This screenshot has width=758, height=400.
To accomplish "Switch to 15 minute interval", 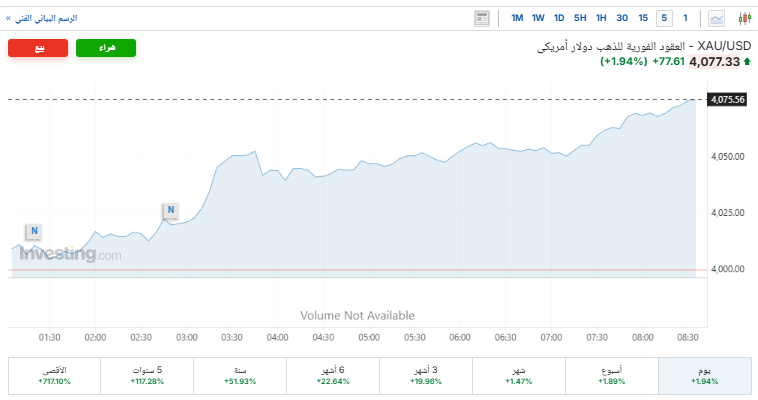I will click(x=643, y=18).
